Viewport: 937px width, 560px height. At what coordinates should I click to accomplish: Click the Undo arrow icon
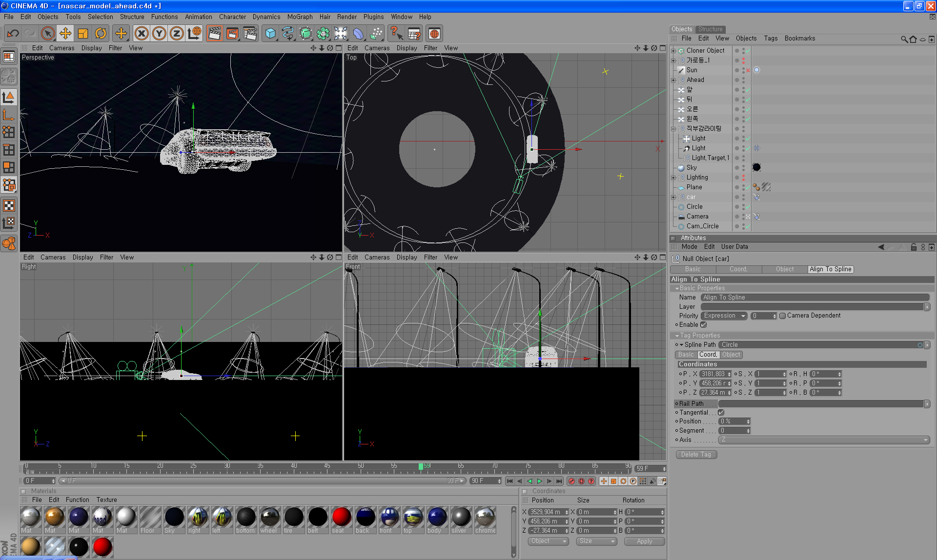coord(13,33)
